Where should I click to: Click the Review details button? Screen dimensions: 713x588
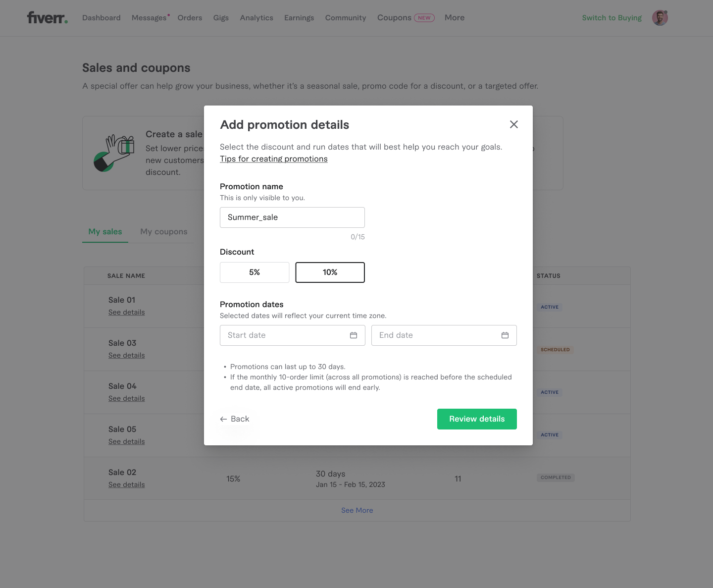coord(477,419)
